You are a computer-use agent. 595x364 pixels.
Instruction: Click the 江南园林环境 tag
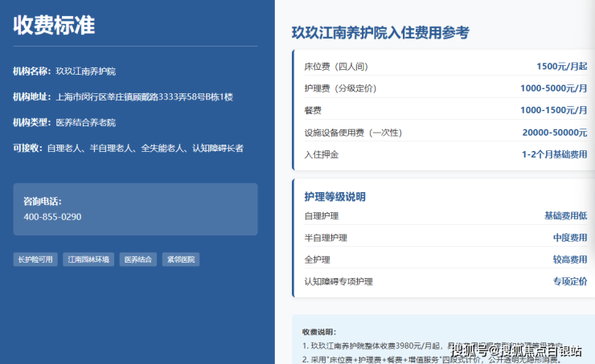(x=88, y=260)
